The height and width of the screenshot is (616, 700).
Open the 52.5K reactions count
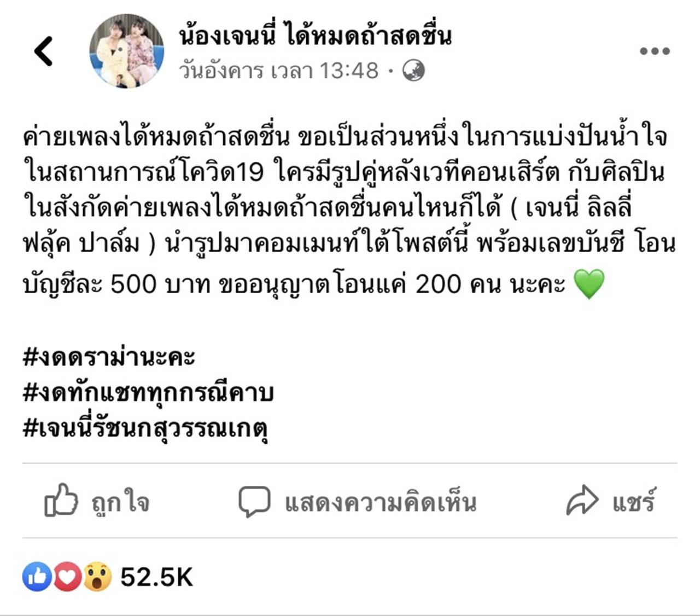point(156,577)
